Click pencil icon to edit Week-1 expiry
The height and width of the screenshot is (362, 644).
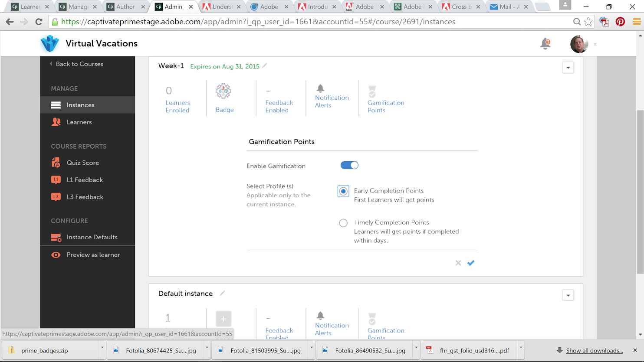pos(265,66)
